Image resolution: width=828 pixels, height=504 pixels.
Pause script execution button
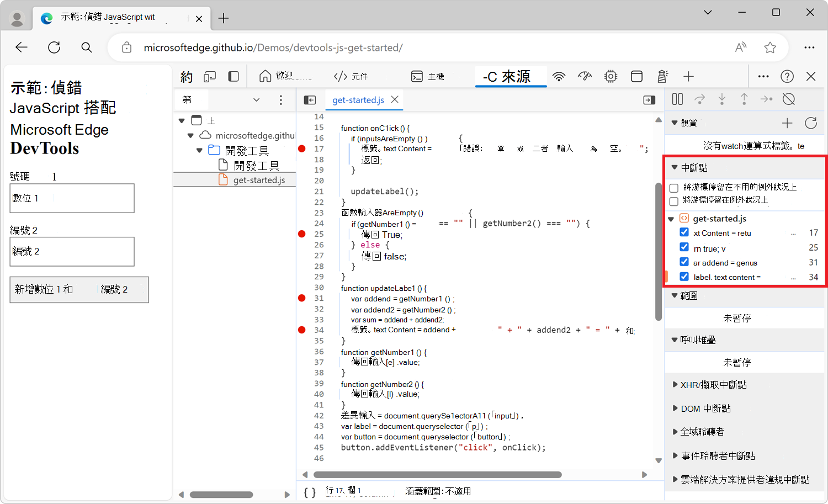677,99
